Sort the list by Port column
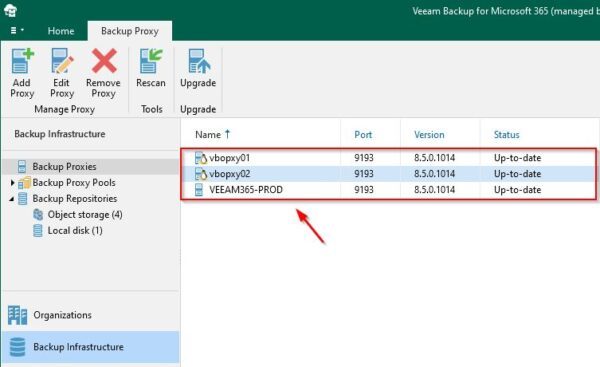 pos(363,135)
